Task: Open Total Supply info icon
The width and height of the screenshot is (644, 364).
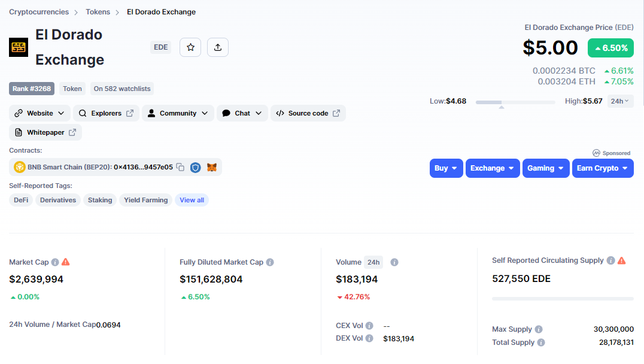Action: [541, 342]
